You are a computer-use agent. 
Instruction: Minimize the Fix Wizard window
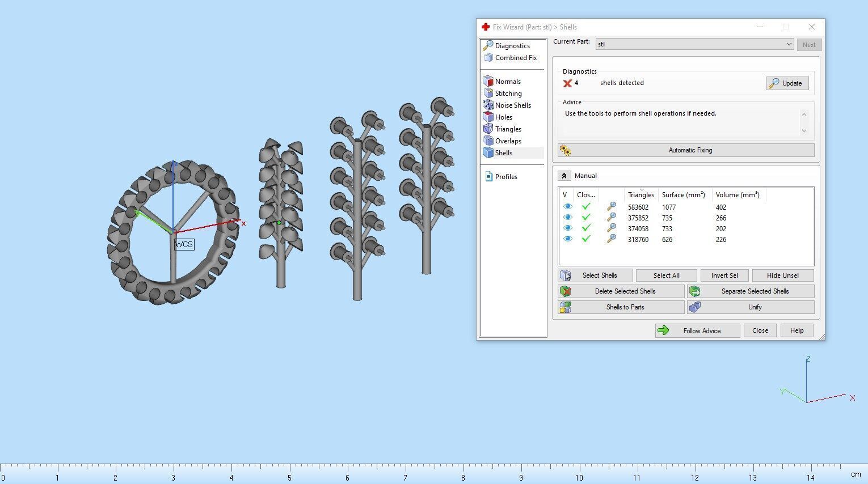760,27
